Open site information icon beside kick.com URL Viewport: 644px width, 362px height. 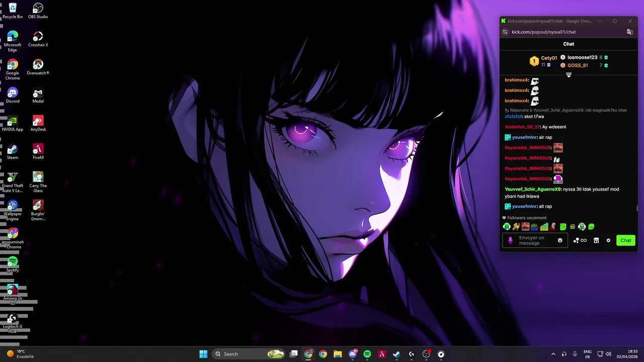click(x=505, y=32)
